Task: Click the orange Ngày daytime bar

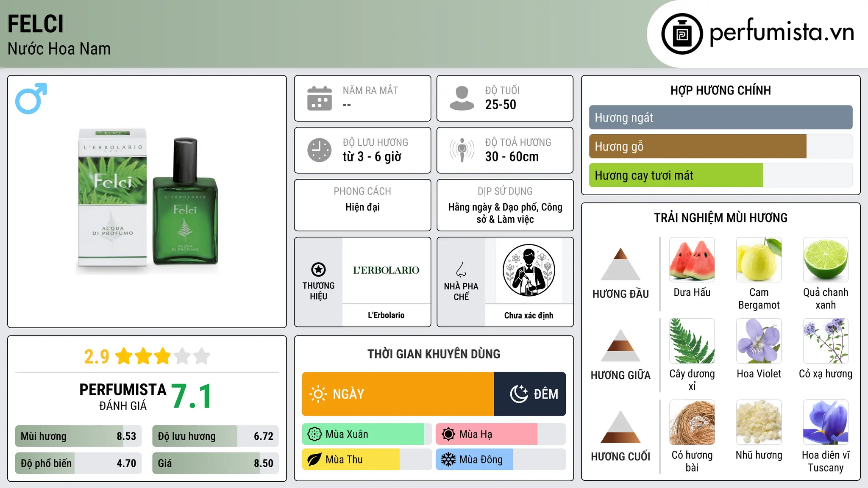Action: (x=398, y=394)
